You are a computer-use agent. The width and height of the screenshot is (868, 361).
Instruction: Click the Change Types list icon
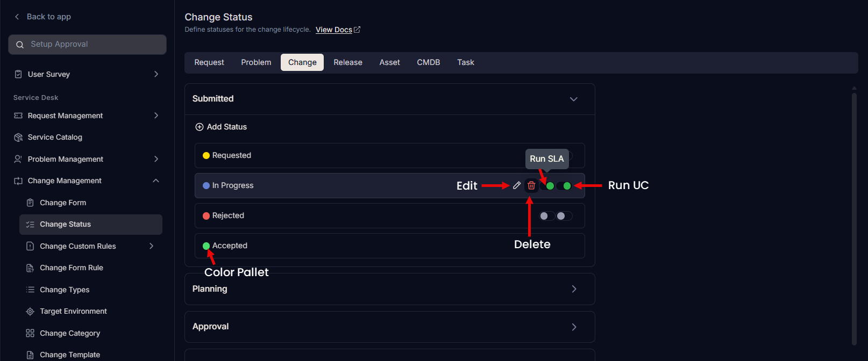pos(30,290)
